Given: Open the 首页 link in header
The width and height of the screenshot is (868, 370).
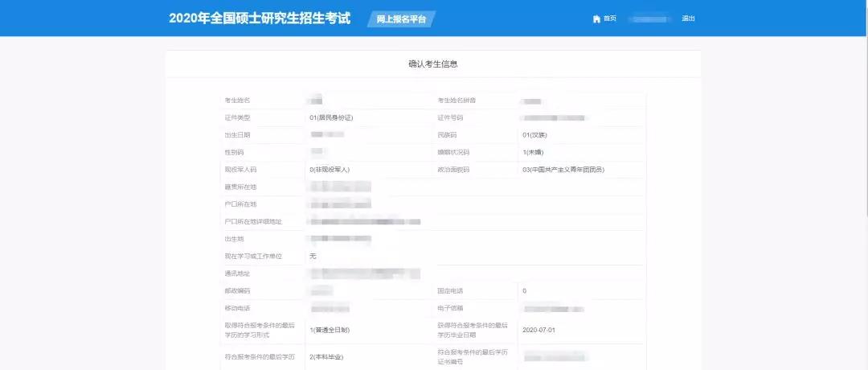Looking at the screenshot, I should [609, 18].
